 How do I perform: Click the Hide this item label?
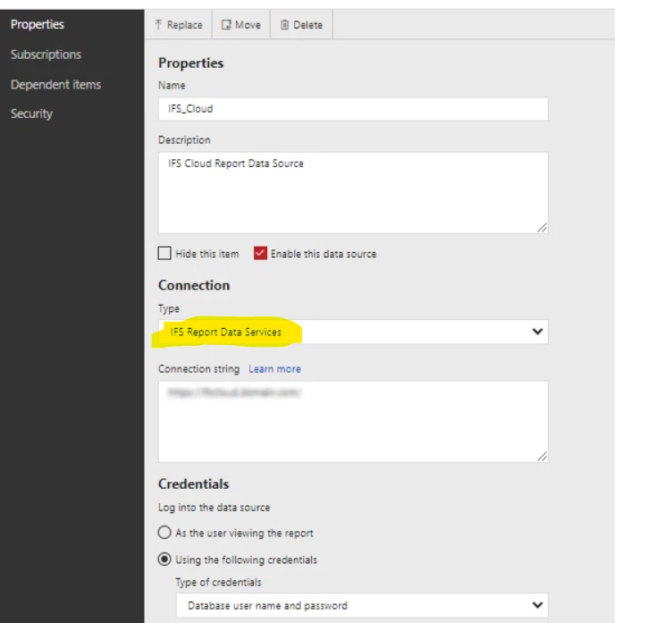pos(207,254)
